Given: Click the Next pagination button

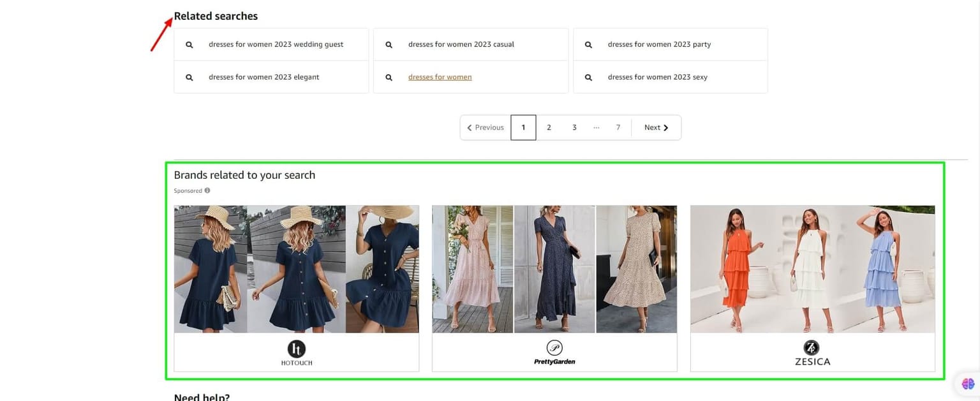Looking at the screenshot, I should tap(656, 127).
